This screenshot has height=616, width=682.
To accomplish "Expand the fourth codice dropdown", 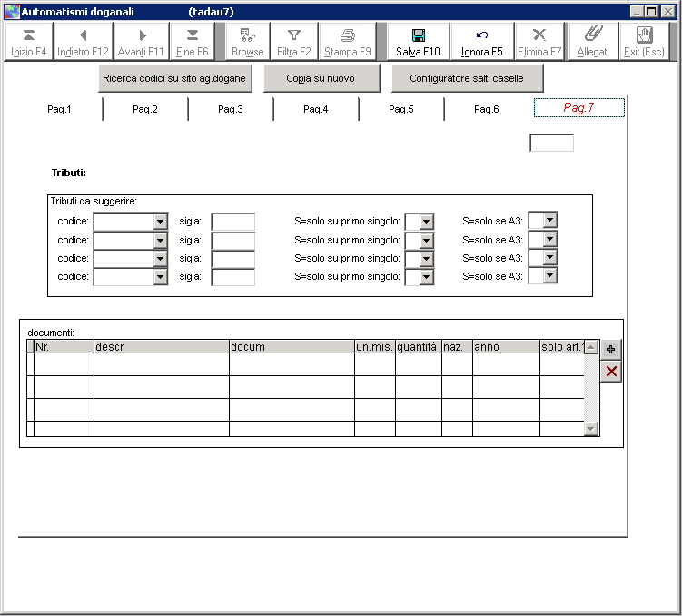I will click(x=161, y=277).
